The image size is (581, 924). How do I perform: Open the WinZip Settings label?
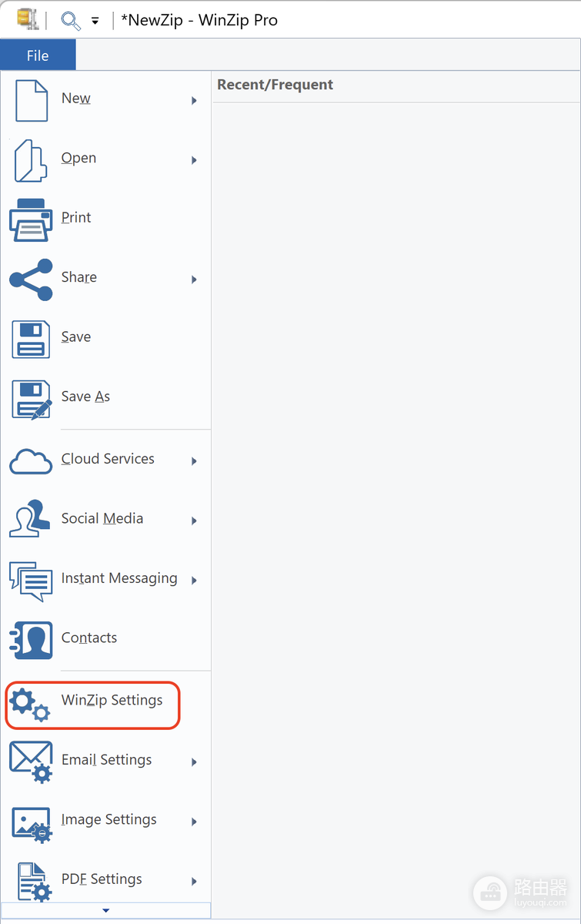point(112,701)
